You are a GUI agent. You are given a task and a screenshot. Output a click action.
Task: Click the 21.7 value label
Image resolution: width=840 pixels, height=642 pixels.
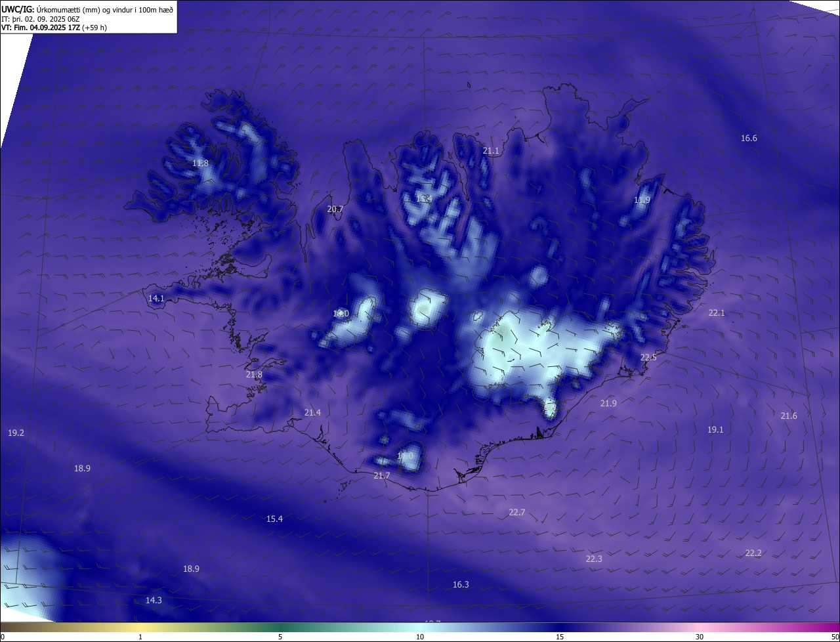(382, 475)
